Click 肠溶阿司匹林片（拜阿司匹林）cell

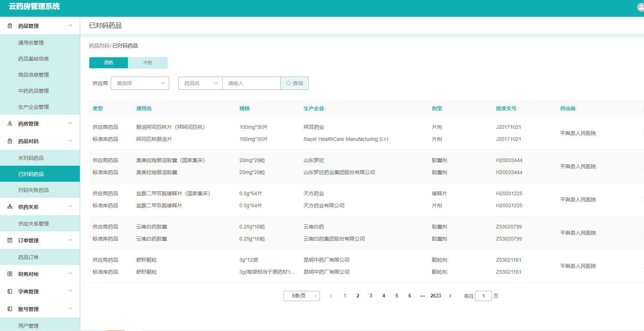(x=172, y=127)
